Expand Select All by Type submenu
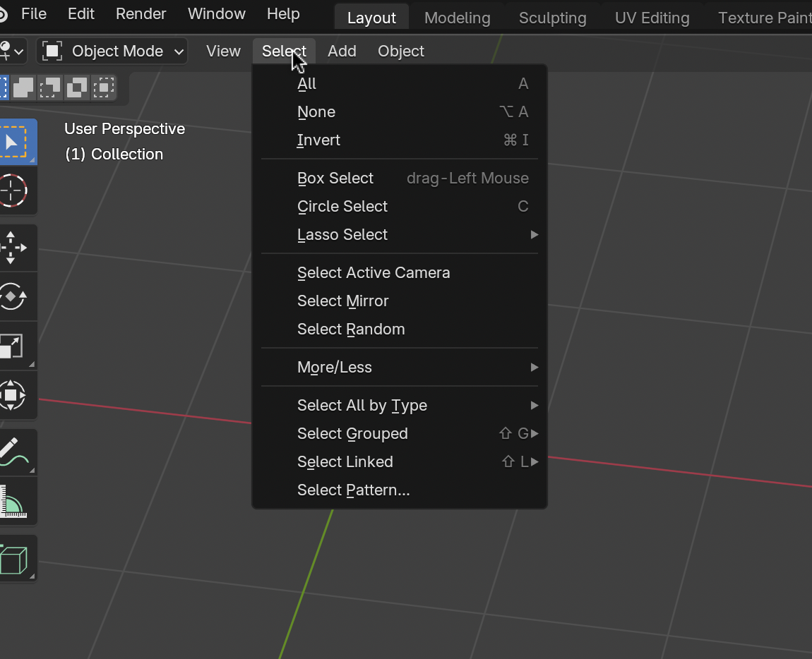Screen dimensions: 812x659 (400, 405)
